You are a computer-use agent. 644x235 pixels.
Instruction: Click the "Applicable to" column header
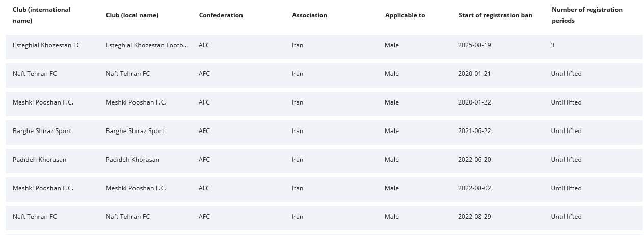(x=405, y=15)
